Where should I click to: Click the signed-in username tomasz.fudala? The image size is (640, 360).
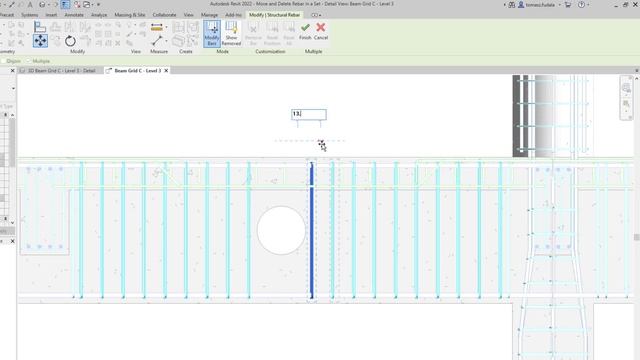coord(540,5)
